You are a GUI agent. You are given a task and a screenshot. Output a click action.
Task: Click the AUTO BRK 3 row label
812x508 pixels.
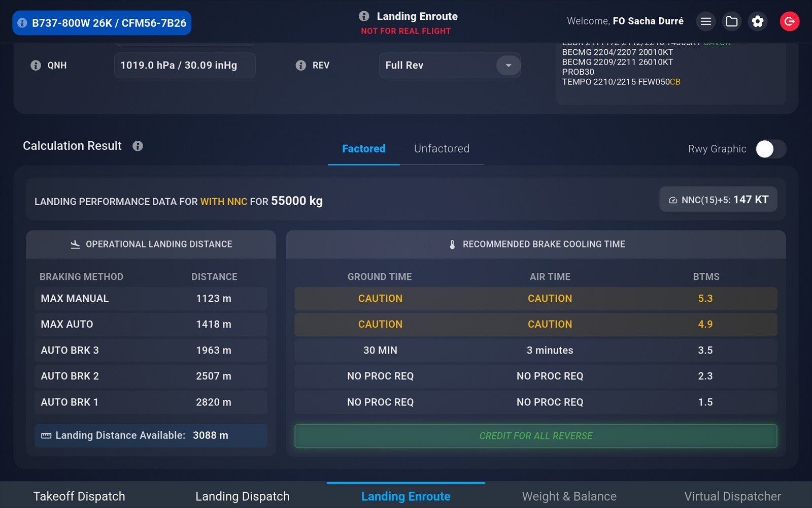(x=70, y=351)
